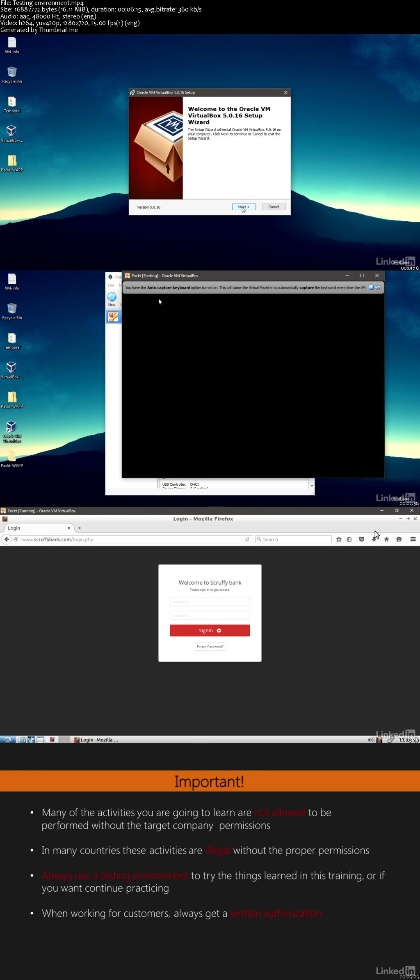Go to Firefox home page icon
This screenshot has height=980, width=420.
(386, 539)
